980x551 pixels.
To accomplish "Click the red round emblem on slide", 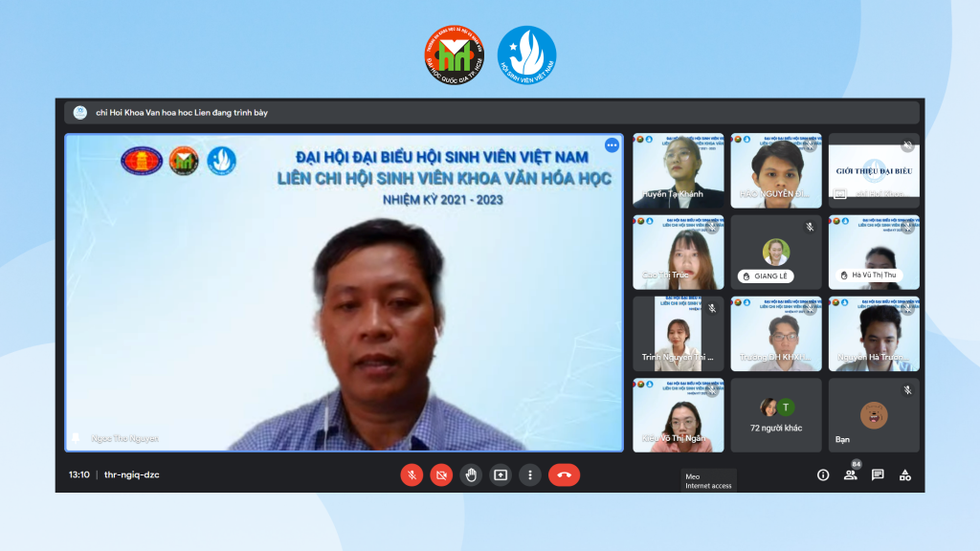I will (x=142, y=161).
